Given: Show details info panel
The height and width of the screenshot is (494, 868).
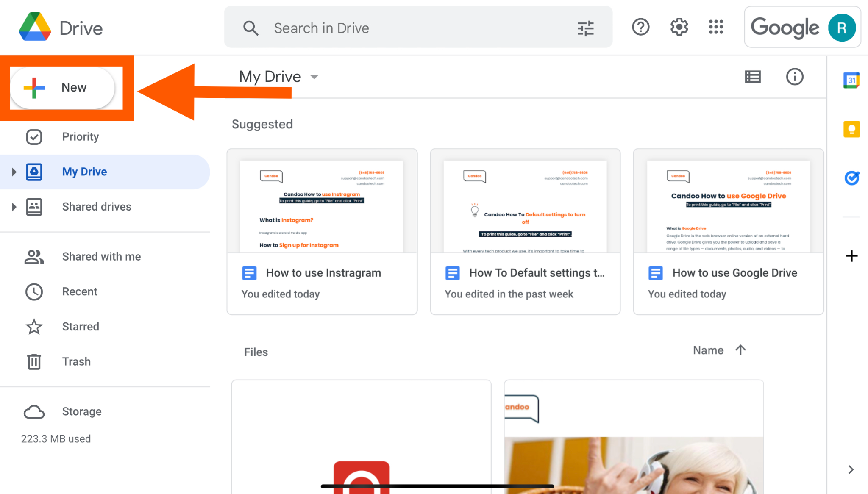Looking at the screenshot, I should pos(795,77).
